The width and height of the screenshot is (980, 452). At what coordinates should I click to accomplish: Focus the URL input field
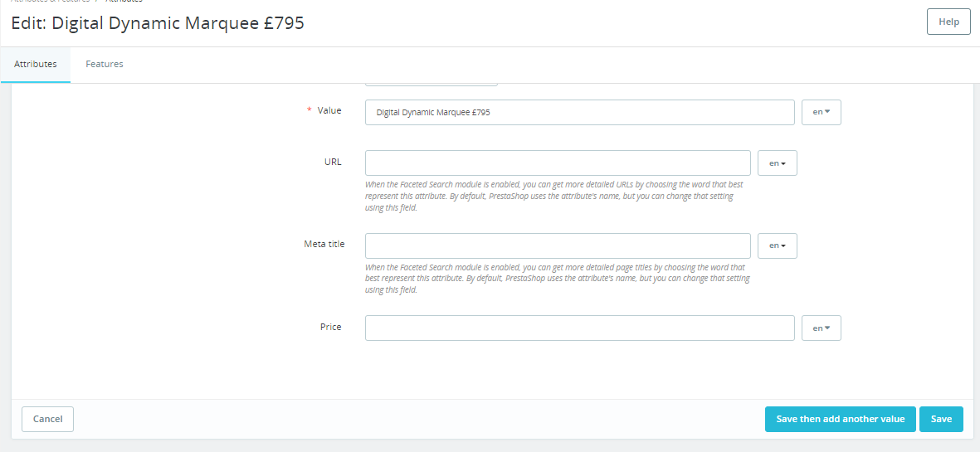coord(558,163)
